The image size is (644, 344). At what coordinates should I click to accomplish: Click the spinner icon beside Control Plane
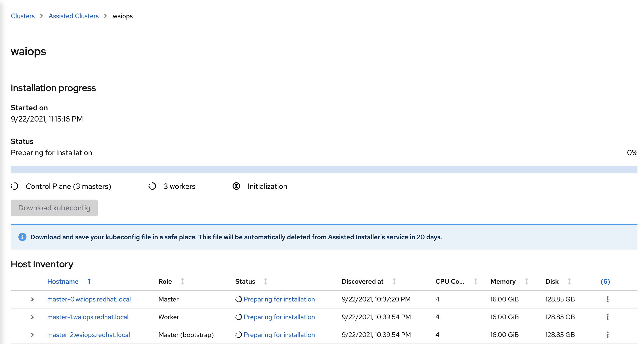click(x=14, y=186)
